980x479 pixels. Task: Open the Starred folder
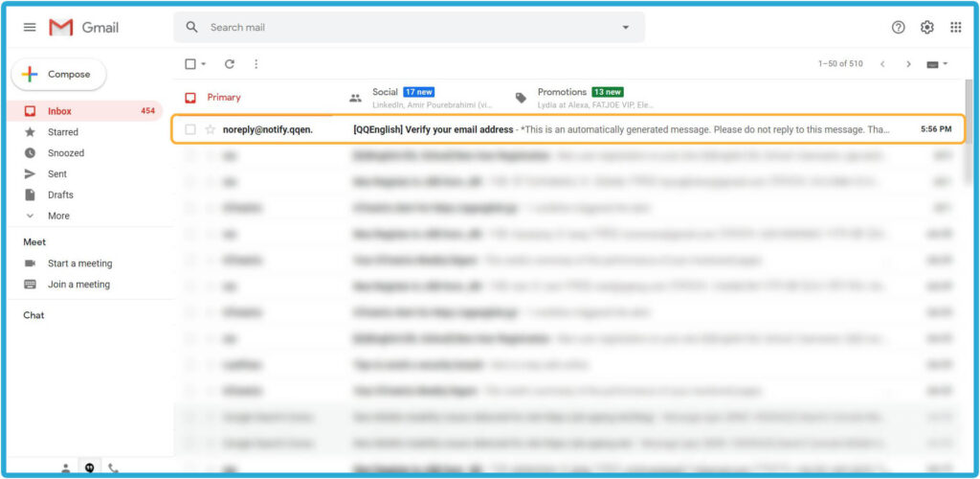[x=63, y=132]
